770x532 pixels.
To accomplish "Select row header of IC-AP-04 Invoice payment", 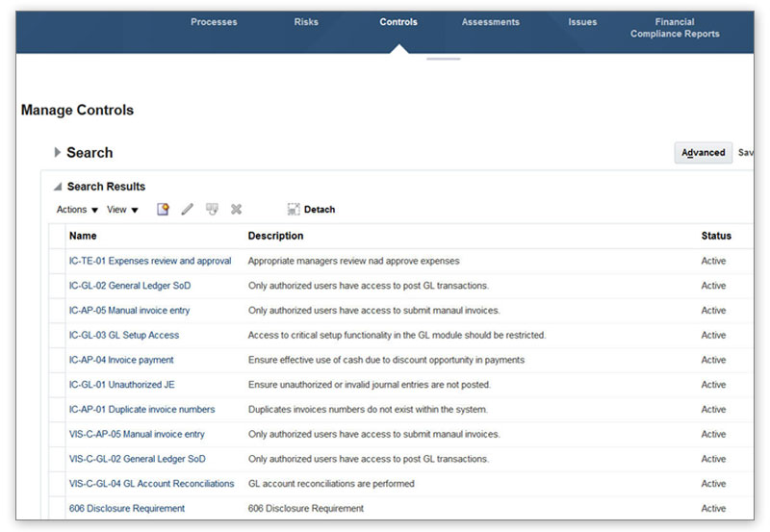I will click(57, 360).
